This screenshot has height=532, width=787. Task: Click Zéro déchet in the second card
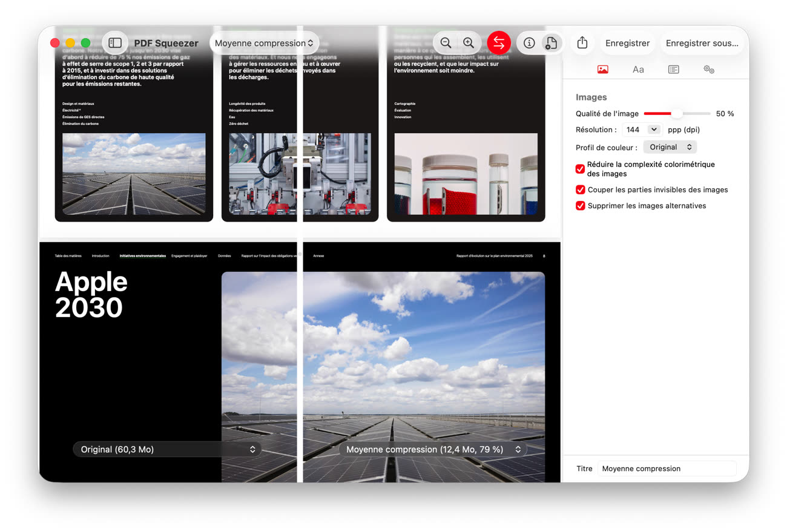pyautogui.click(x=239, y=123)
